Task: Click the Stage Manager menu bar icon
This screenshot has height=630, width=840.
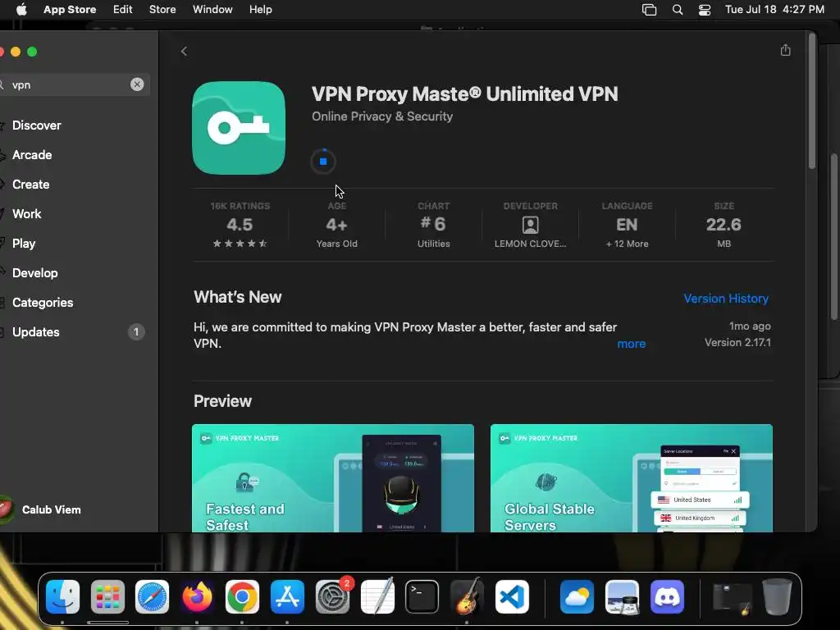Action: coord(650,9)
